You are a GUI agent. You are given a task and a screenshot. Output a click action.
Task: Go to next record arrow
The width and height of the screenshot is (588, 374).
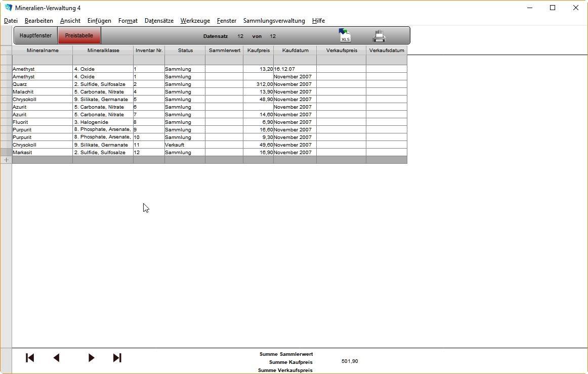point(91,358)
